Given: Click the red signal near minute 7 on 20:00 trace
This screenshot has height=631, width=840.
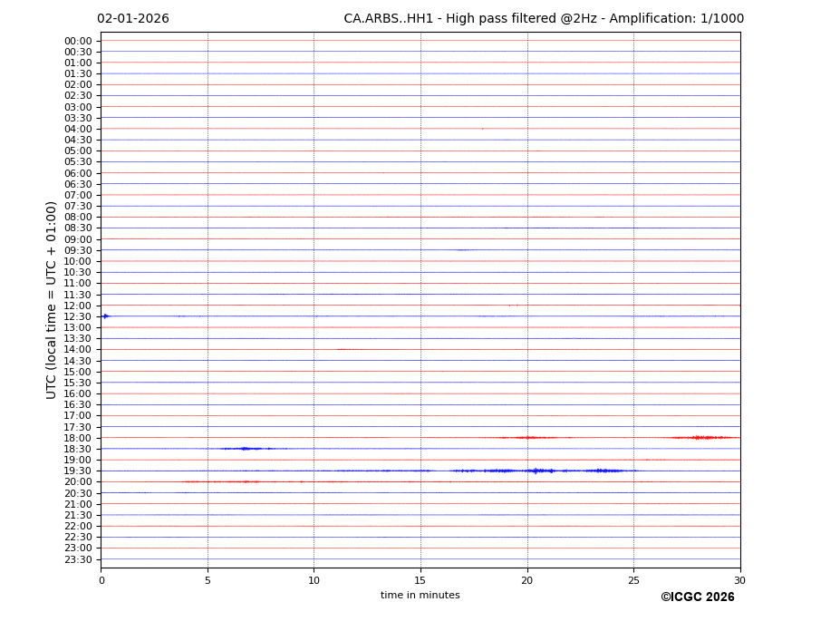Looking at the screenshot, I should pyautogui.click(x=245, y=481).
